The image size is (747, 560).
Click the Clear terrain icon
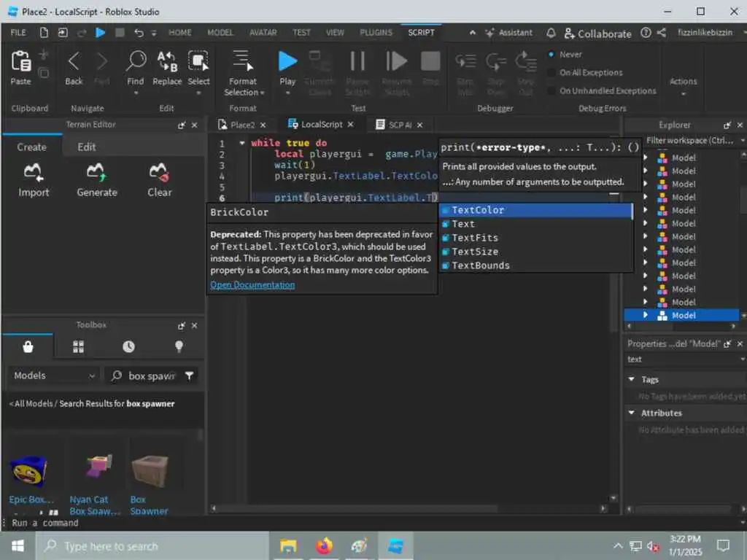point(159,172)
